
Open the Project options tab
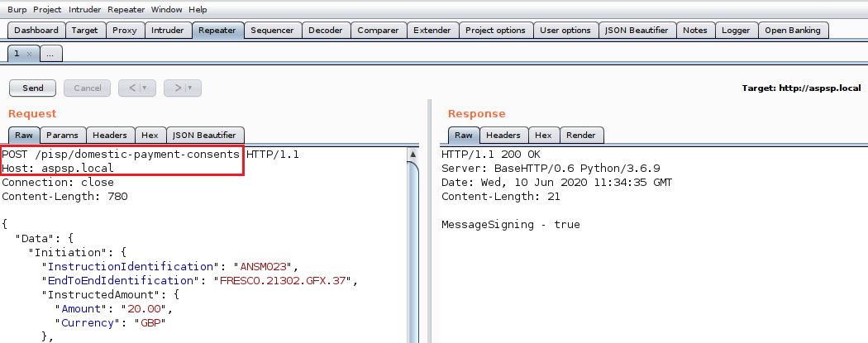[495, 31]
